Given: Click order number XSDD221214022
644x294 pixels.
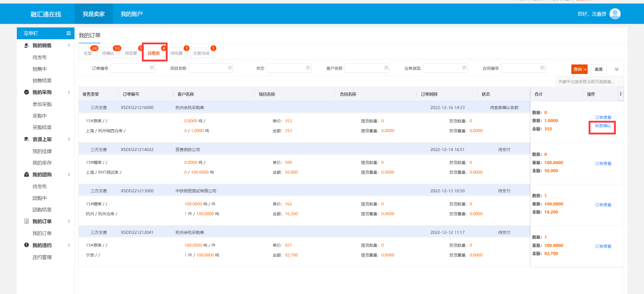Looking at the screenshot, I should 137,149.
